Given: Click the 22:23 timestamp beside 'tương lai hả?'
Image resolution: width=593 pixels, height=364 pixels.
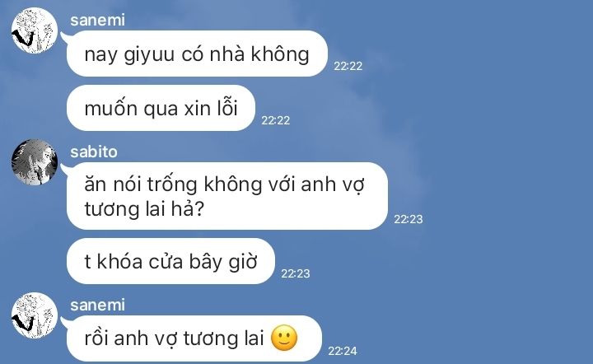Looking at the screenshot, I should [409, 219].
